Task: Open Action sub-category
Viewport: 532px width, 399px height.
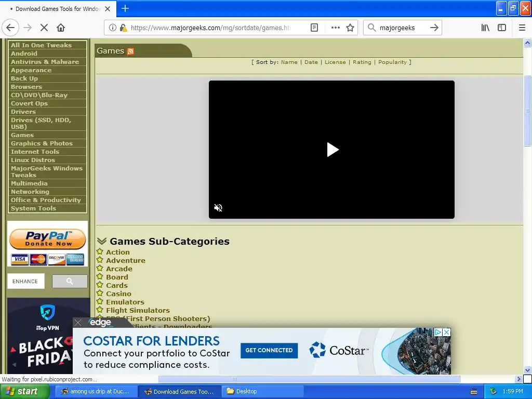Action: (x=118, y=252)
